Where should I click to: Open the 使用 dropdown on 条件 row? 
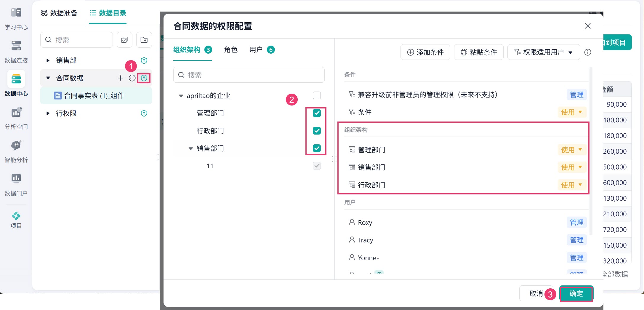click(571, 112)
